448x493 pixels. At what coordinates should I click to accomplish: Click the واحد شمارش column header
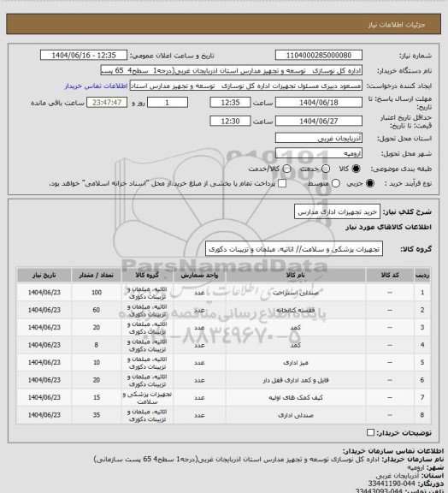point(199,275)
